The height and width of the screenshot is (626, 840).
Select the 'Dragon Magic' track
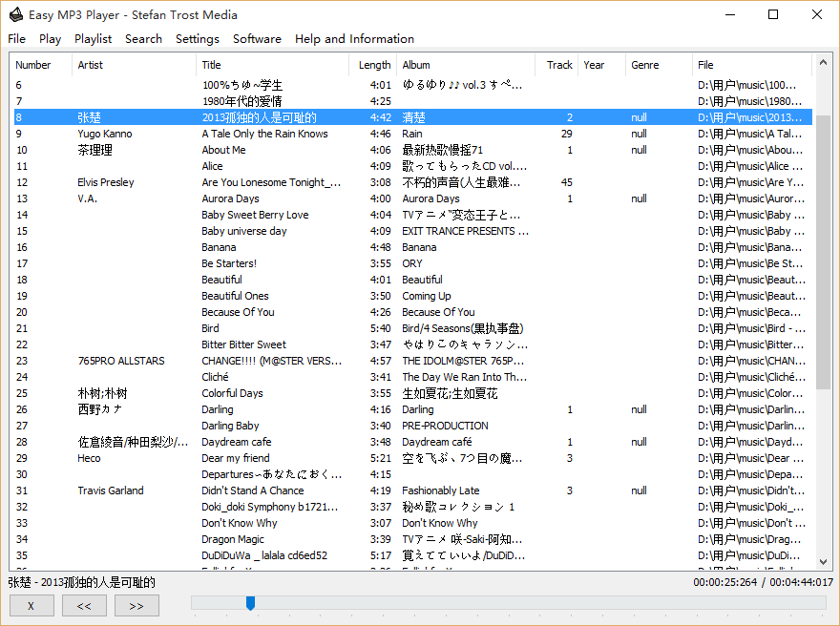coord(233,539)
